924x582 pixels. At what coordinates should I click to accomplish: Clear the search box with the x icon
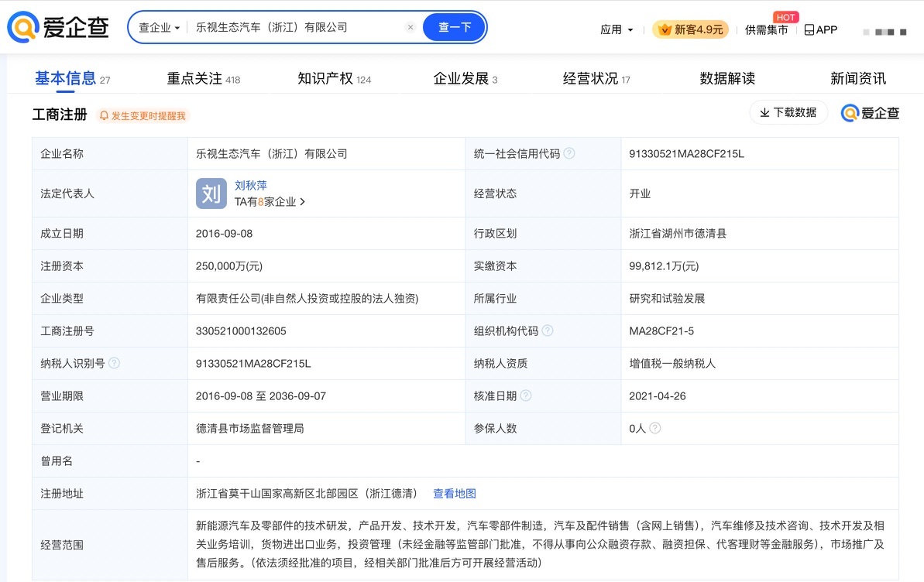tap(410, 27)
